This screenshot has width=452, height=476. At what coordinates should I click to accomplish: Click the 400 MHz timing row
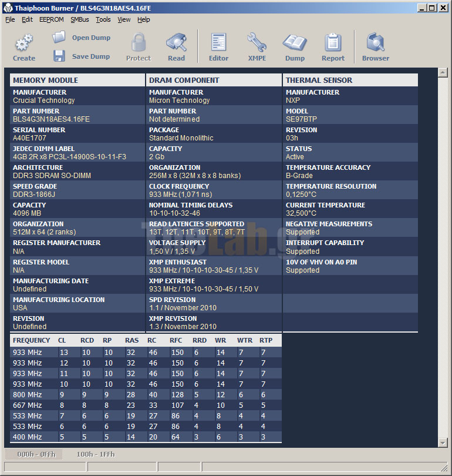pos(146,437)
